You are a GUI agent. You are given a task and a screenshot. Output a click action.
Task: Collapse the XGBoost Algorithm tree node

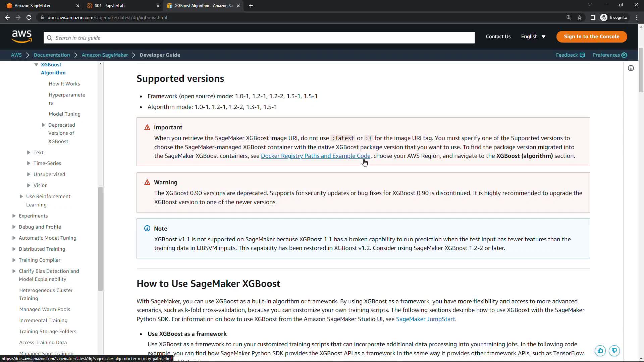click(36, 65)
